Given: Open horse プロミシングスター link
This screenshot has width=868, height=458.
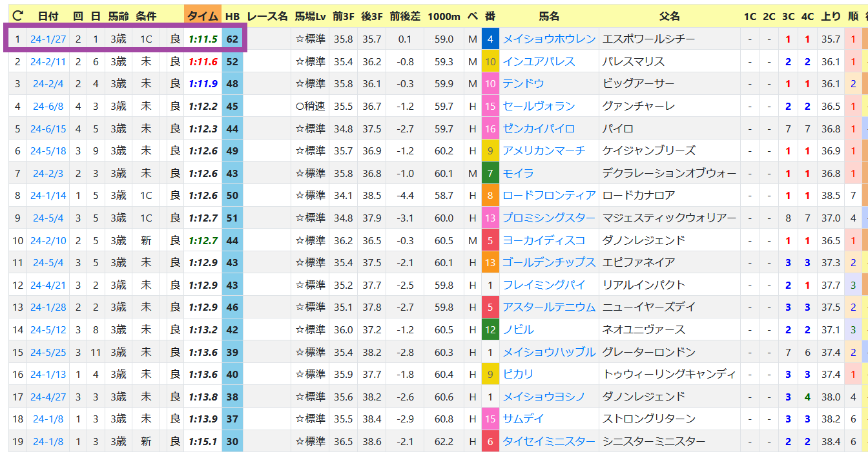Looking at the screenshot, I should (x=549, y=218).
